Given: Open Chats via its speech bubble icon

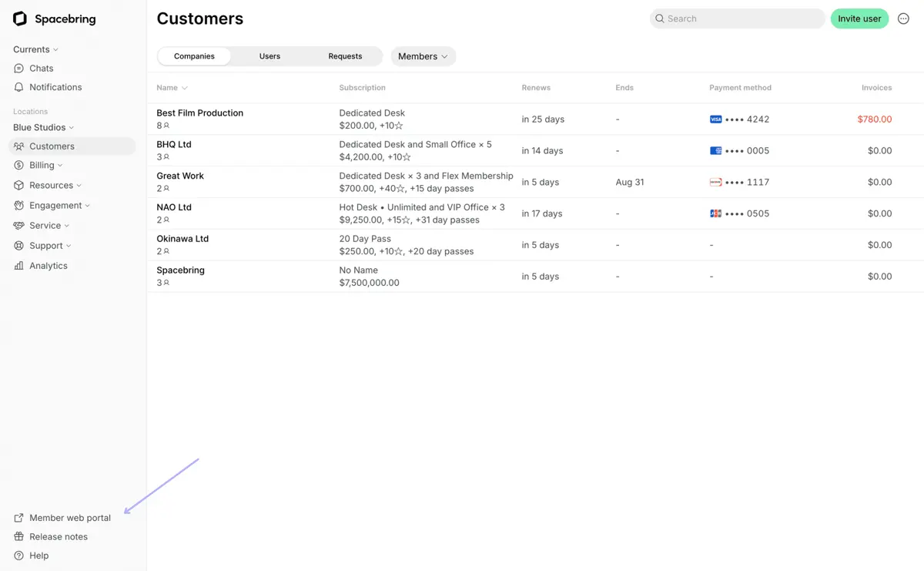Looking at the screenshot, I should [19, 69].
